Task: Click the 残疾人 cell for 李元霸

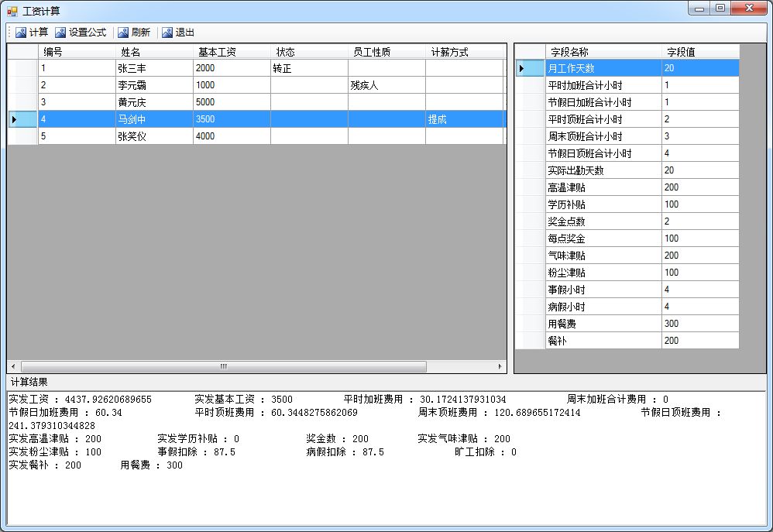Action: coord(386,85)
